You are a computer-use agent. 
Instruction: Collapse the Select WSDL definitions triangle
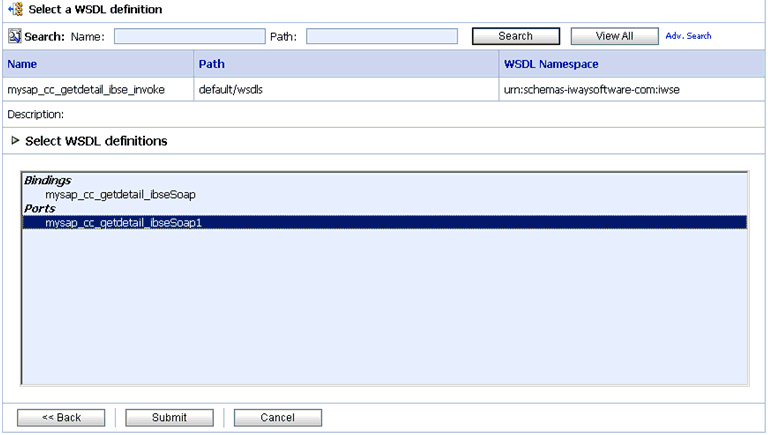(15, 141)
